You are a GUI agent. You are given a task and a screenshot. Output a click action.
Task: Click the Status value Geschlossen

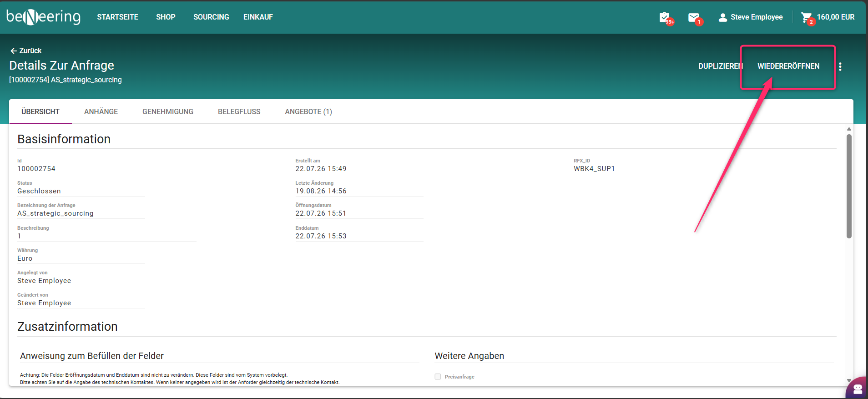(x=39, y=191)
